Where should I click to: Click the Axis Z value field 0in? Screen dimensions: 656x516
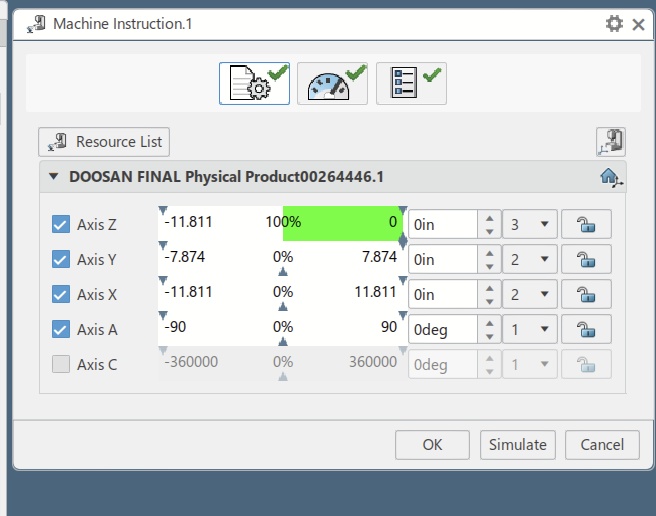[443, 224]
